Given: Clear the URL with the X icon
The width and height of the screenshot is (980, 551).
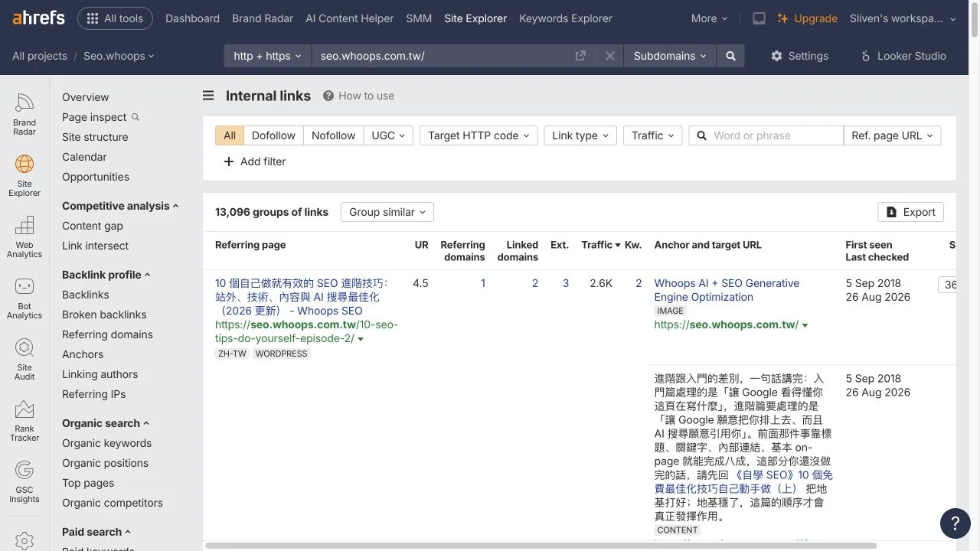Looking at the screenshot, I should click(x=610, y=56).
